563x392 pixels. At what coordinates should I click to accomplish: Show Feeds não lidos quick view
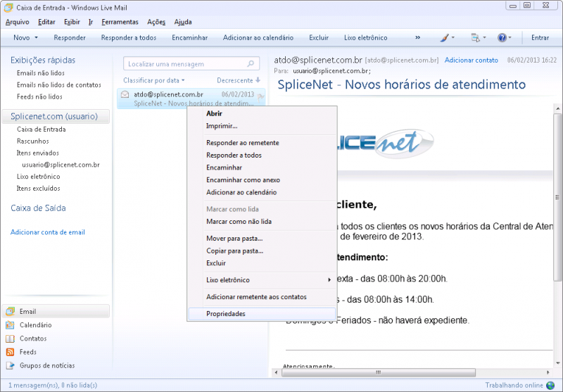pos(39,97)
